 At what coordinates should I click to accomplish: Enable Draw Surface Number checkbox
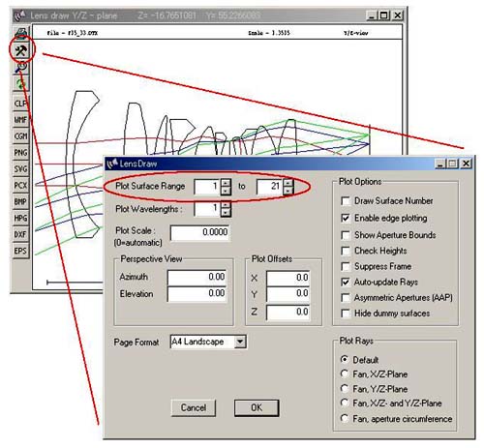coord(346,201)
